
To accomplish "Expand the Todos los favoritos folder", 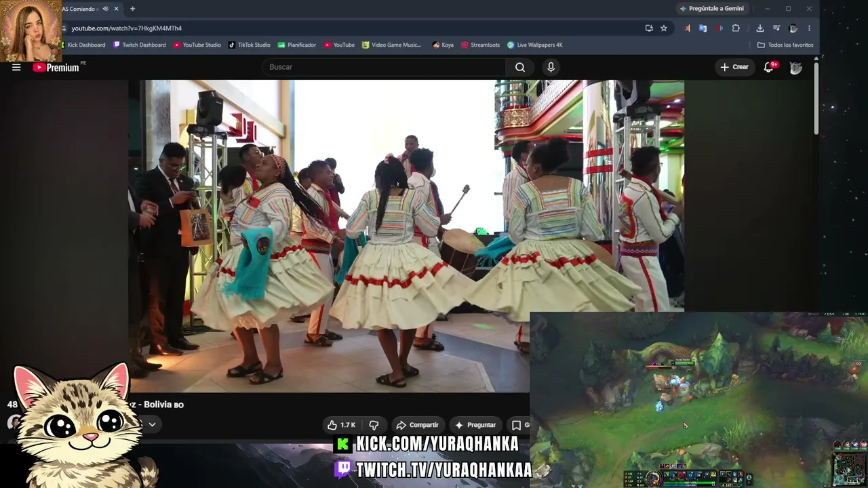I will click(x=785, y=45).
